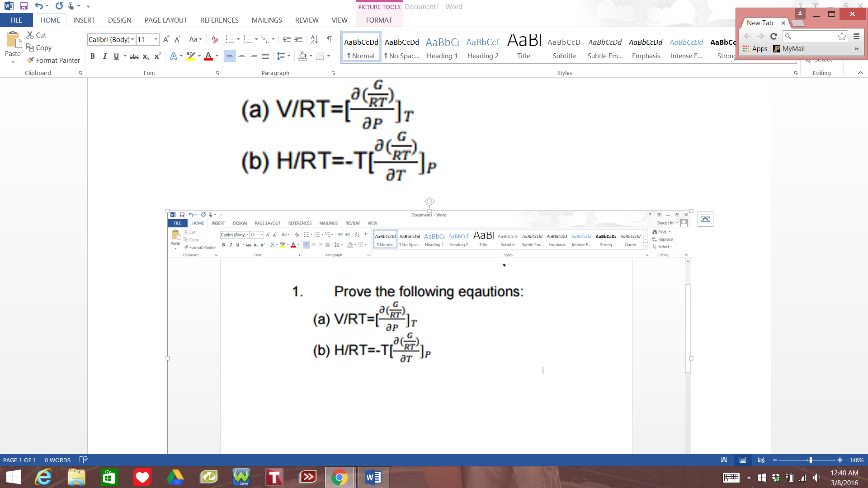Apply the Heading 1 style

(x=442, y=47)
